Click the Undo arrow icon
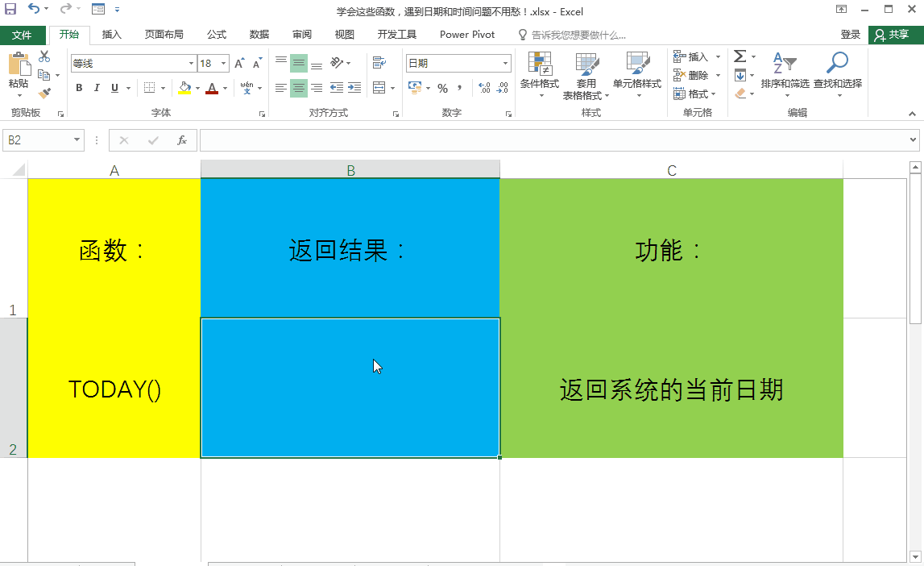The image size is (924, 566). 34,9
